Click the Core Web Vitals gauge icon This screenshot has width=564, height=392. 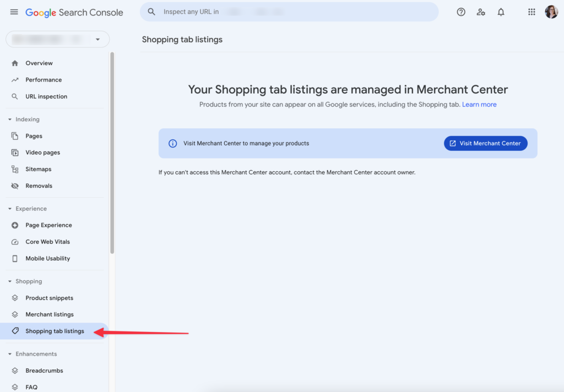coord(15,242)
